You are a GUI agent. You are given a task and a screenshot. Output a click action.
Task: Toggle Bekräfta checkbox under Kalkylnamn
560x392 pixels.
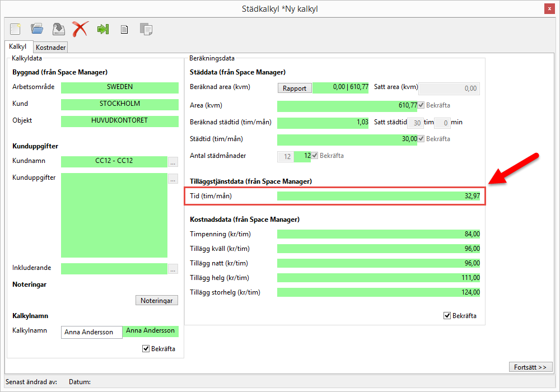click(147, 349)
